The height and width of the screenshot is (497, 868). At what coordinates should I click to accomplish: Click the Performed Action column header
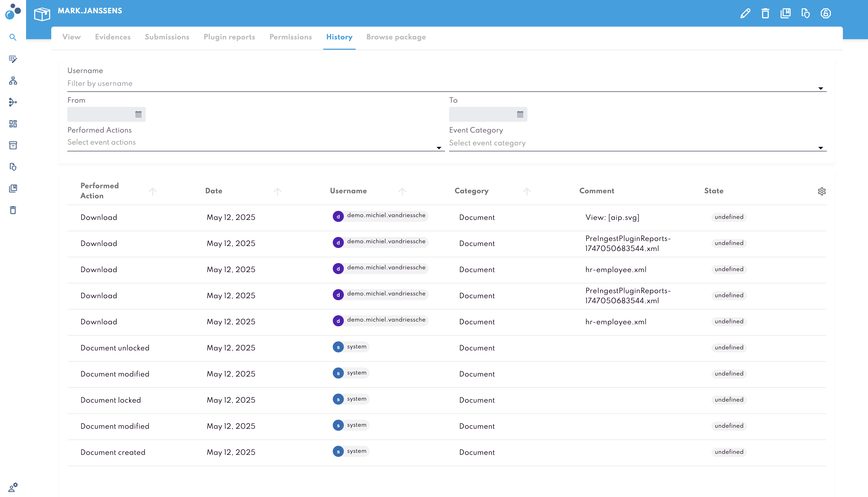(x=100, y=191)
